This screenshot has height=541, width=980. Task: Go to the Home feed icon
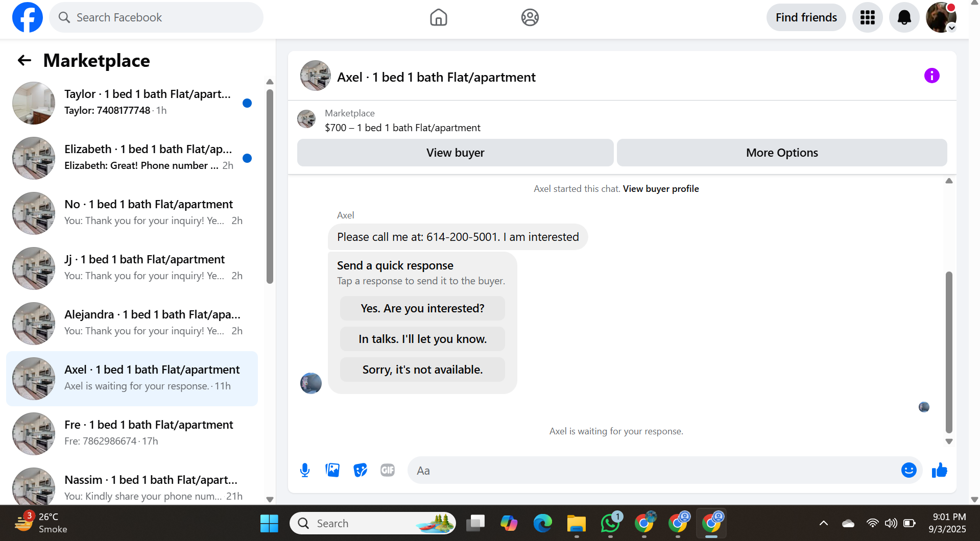438,17
